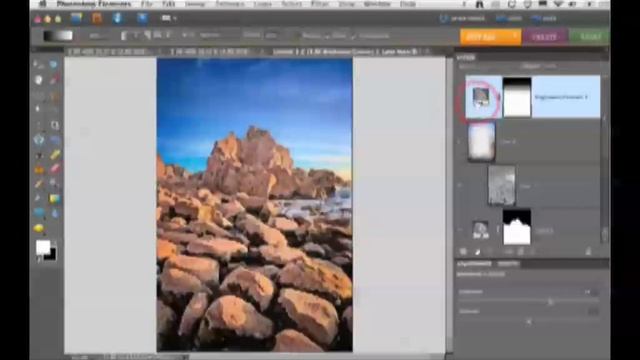The height and width of the screenshot is (360, 640).
Task: Click the Undo button
Action: tap(509, 19)
